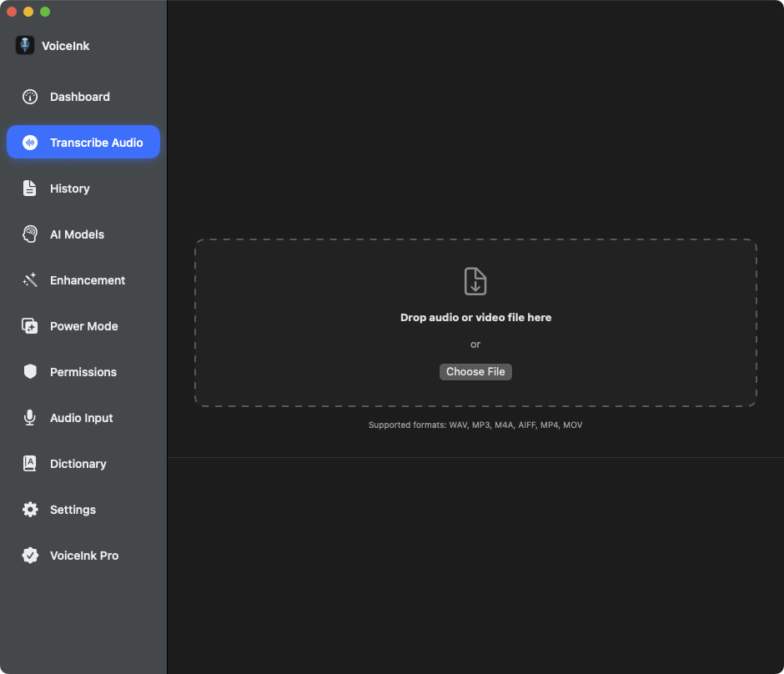This screenshot has height=674, width=784.
Task: Click the Supported formats caption text
Action: click(x=475, y=425)
